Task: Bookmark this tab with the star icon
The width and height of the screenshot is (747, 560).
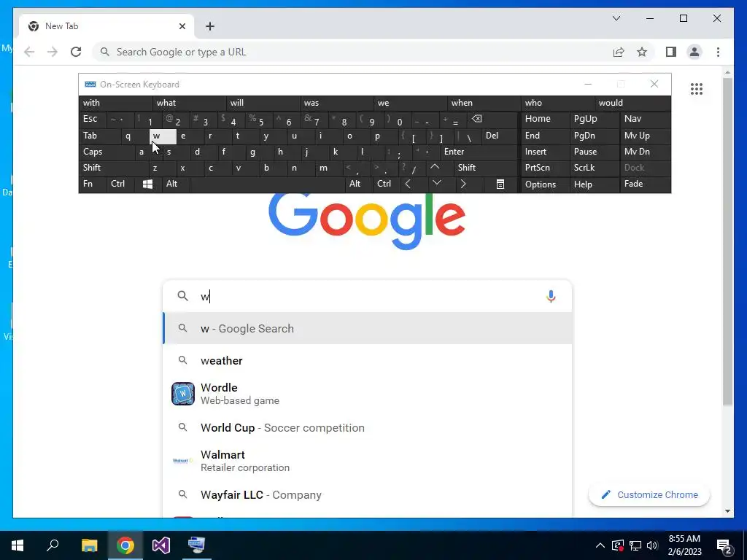Action: pos(642,52)
